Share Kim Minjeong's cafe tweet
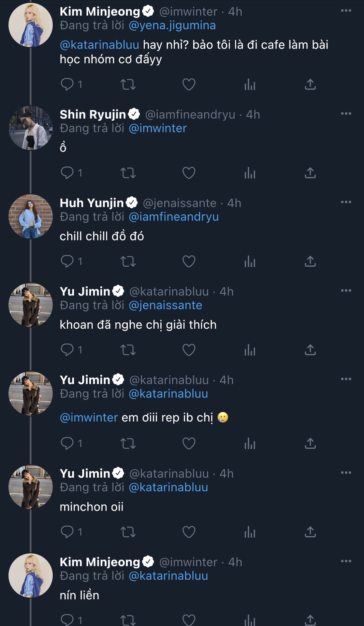The height and width of the screenshot is (626, 364). pyautogui.click(x=310, y=84)
